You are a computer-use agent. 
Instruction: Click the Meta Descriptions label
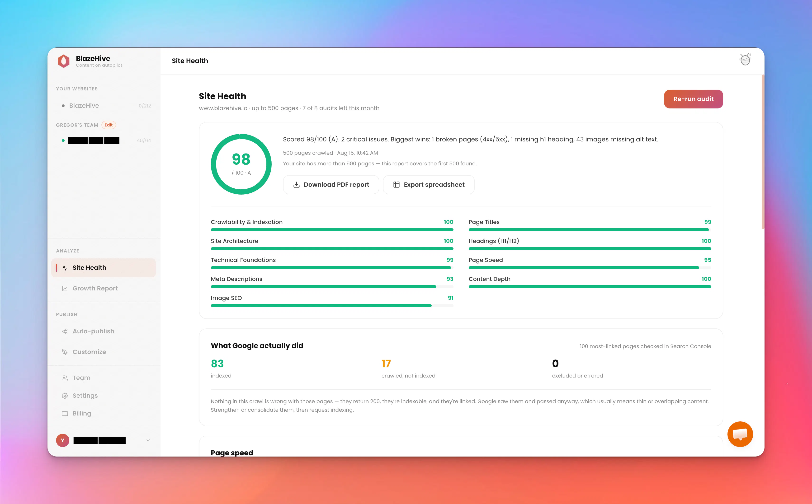[236, 279]
